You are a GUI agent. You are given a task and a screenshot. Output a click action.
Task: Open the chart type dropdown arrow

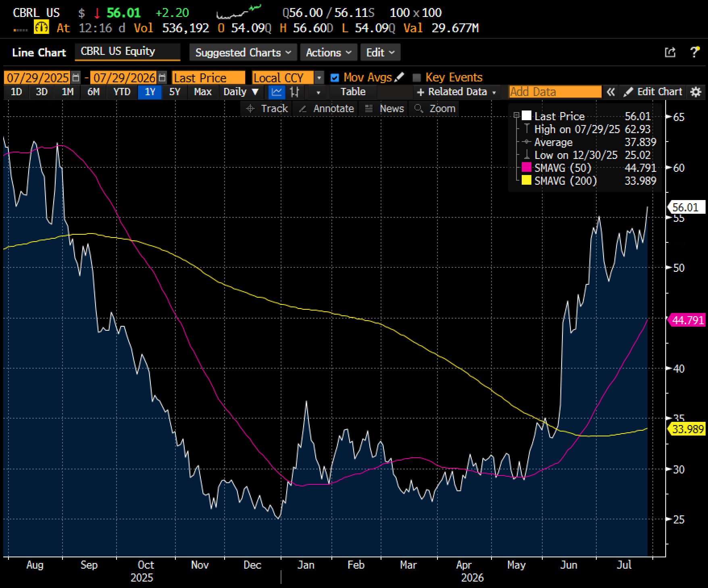coord(318,92)
